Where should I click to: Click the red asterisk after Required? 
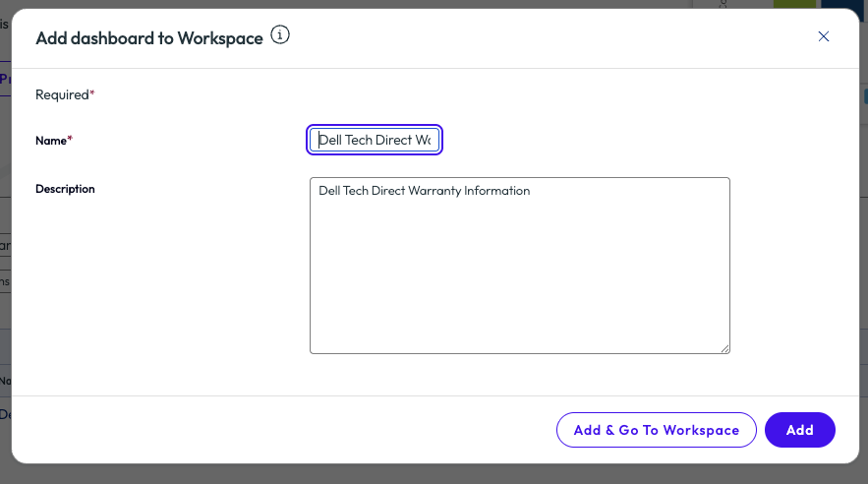click(x=92, y=95)
